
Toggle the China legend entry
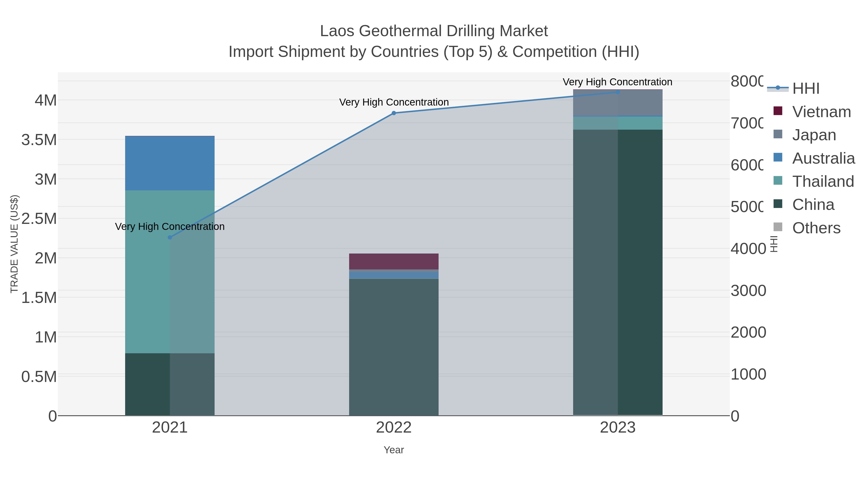(x=804, y=204)
